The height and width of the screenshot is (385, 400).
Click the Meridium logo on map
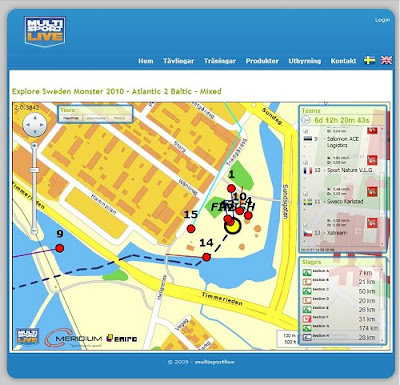pos(73,338)
